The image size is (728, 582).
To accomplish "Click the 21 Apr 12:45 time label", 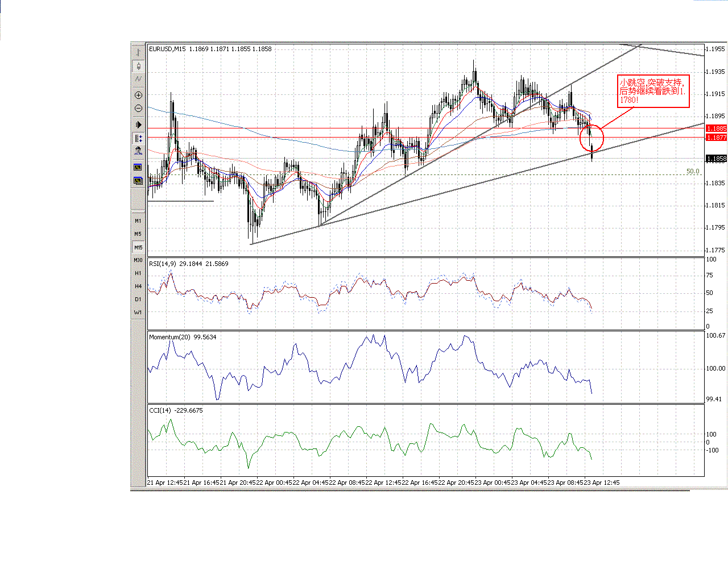I will click(x=165, y=483).
